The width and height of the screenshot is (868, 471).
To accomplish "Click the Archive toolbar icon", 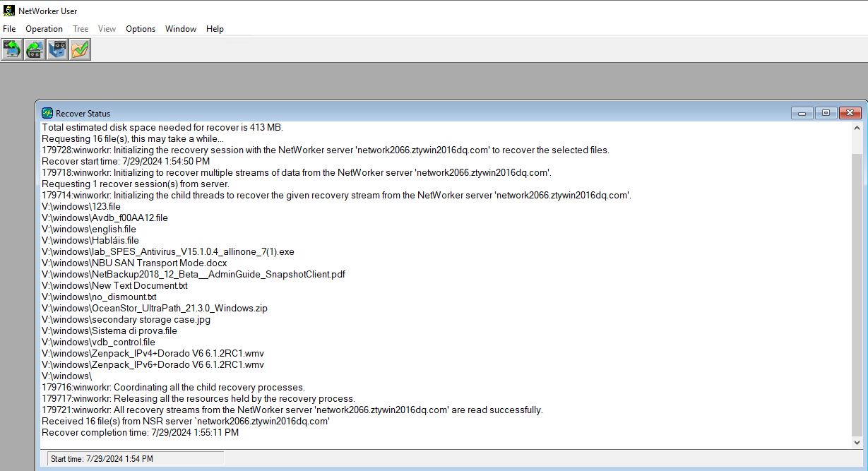I will [57, 49].
